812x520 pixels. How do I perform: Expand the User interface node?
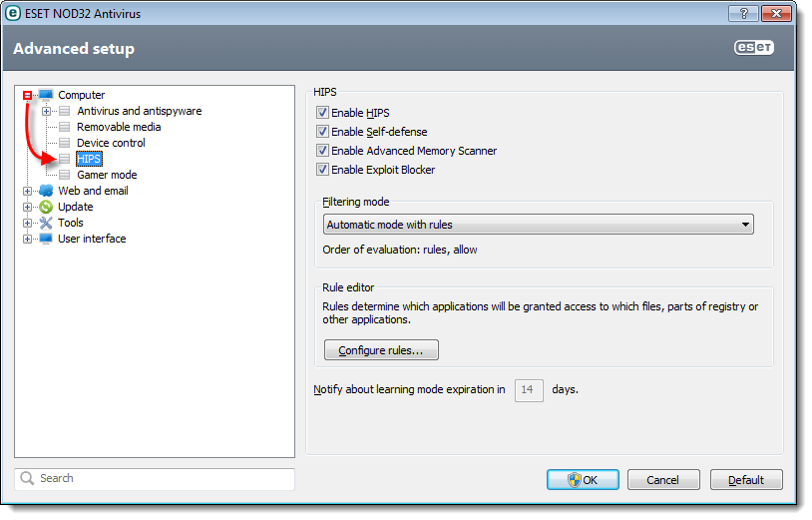[x=28, y=240]
